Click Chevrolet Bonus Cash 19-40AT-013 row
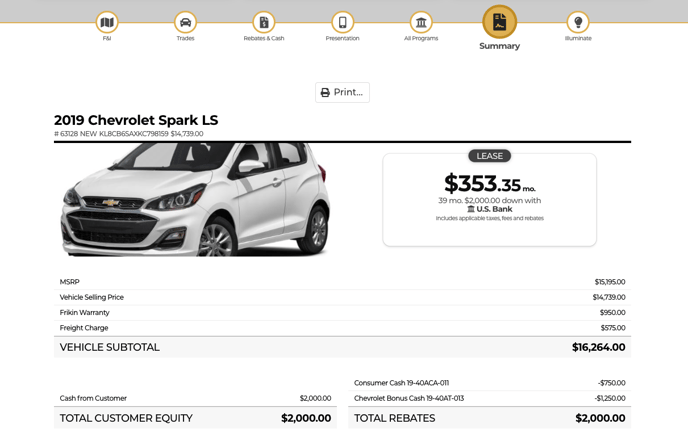688x441 pixels. tap(490, 398)
